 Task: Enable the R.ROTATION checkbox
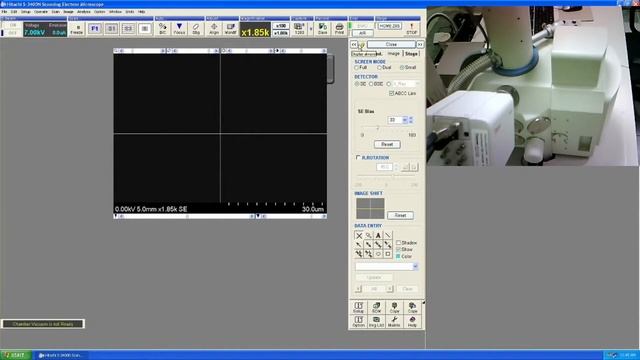coord(358,158)
